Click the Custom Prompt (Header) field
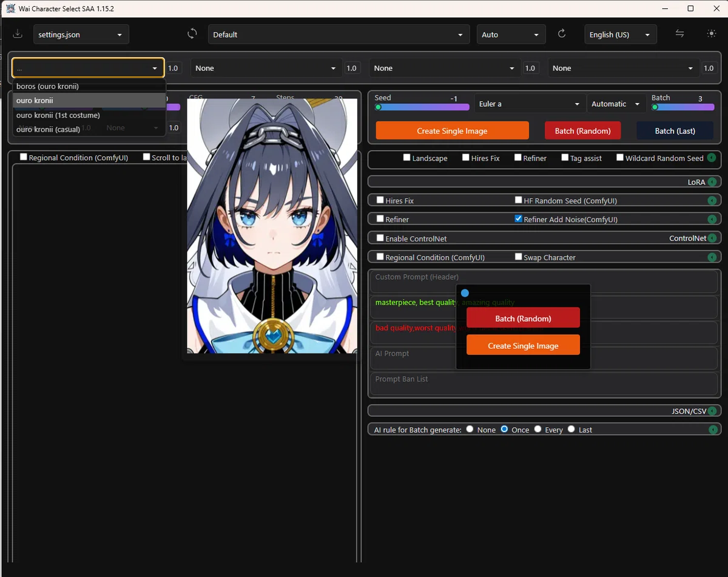The height and width of the screenshot is (577, 728). [544, 282]
